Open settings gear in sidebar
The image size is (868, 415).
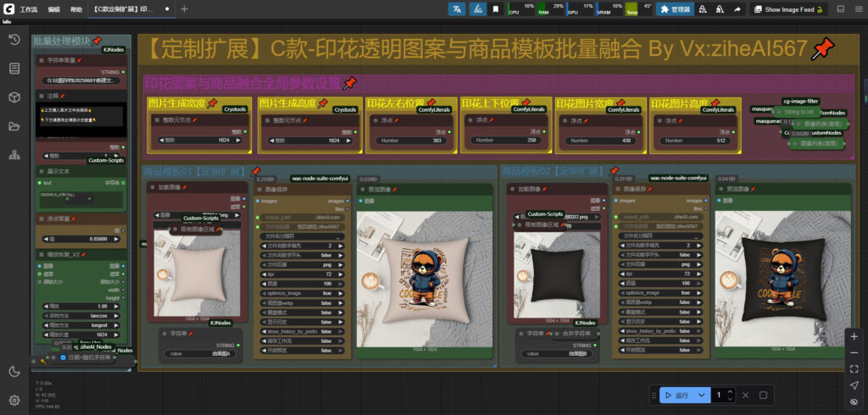point(14,400)
